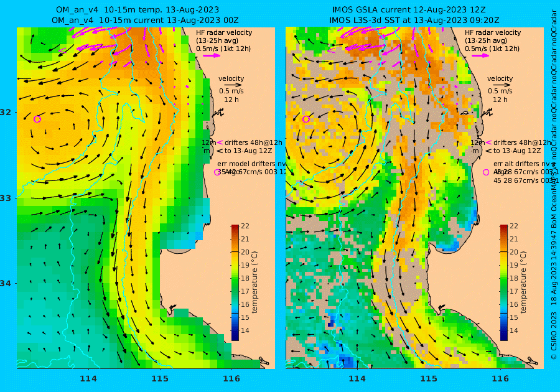Click longitude label '115' under IMOS map
This screenshot has width=560, height=392.
pos(429,379)
